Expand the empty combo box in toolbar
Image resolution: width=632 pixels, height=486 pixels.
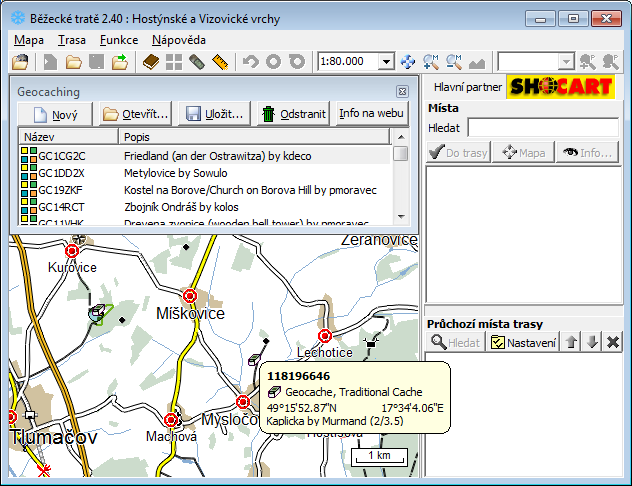(566, 62)
